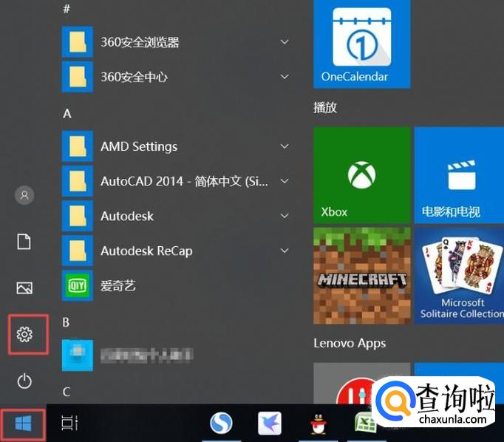504x442 pixels.
Task: Click the Lenovo Apps group title
Action: click(x=350, y=343)
